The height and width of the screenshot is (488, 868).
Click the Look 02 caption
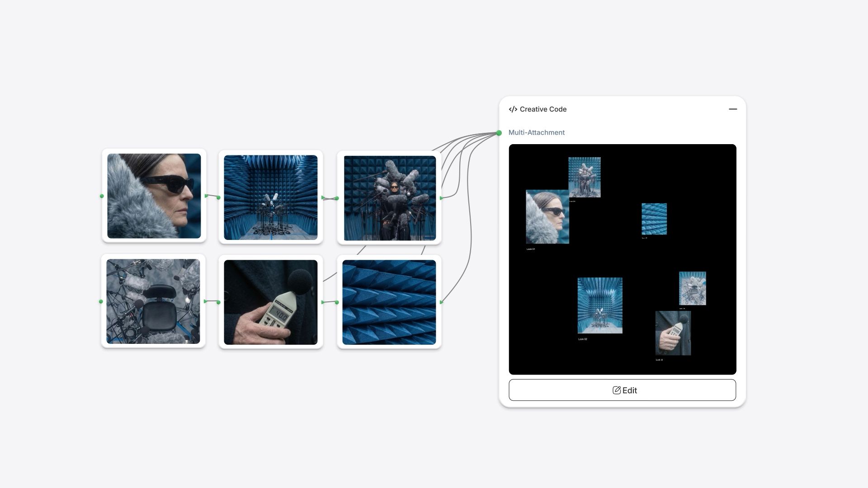(583, 339)
